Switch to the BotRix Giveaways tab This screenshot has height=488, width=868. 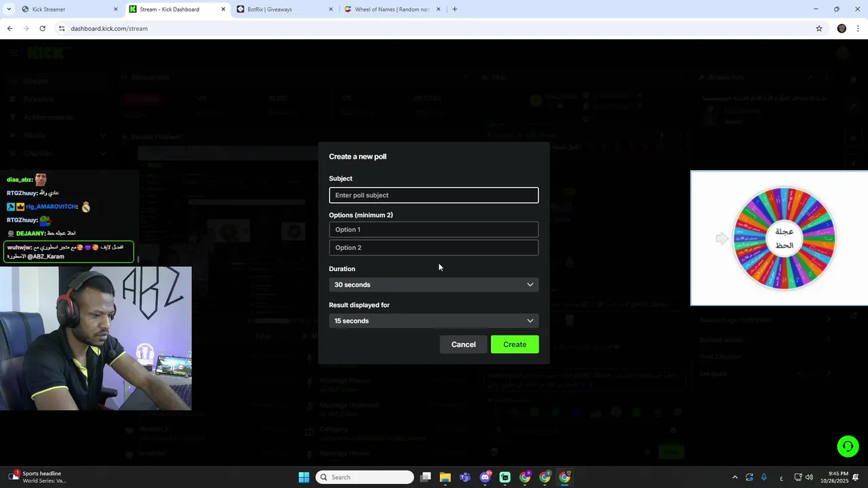(x=285, y=9)
